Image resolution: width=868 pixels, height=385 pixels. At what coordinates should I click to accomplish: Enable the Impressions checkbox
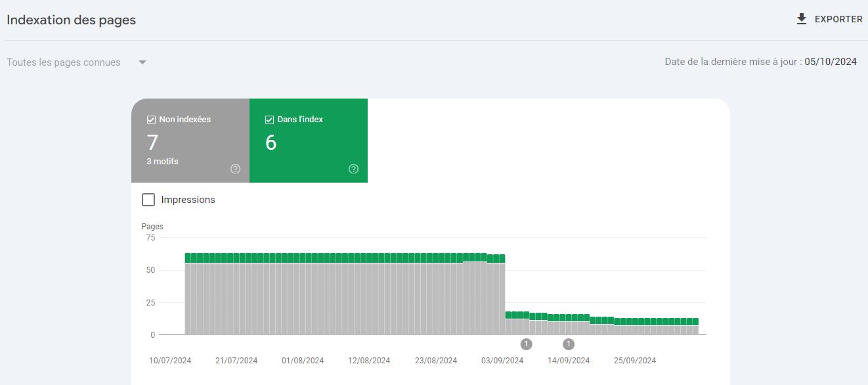(x=148, y=200)
